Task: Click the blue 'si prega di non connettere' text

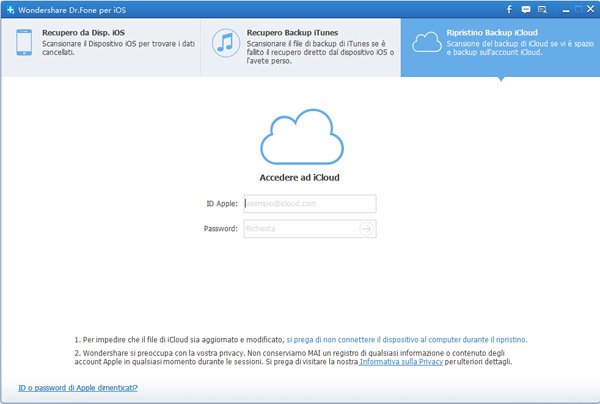Action: 407,339
